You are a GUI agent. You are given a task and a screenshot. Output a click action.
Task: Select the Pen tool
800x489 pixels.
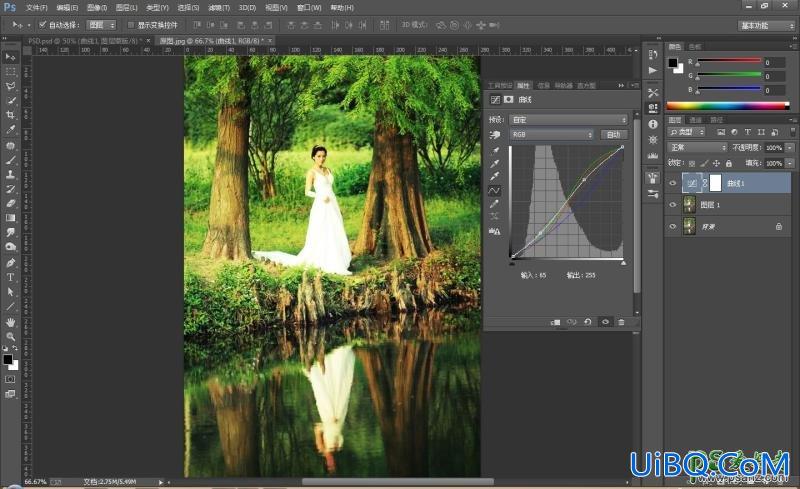(x=10, y=263)
